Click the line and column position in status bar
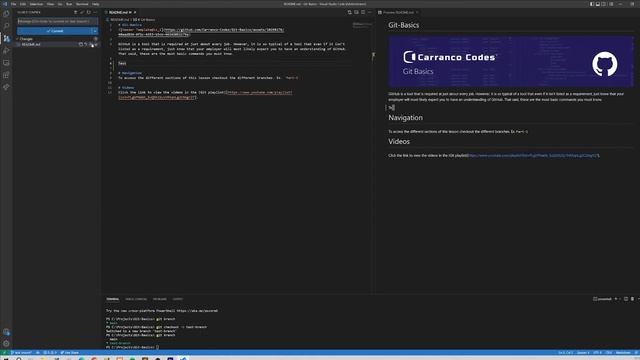 [565, 353]
